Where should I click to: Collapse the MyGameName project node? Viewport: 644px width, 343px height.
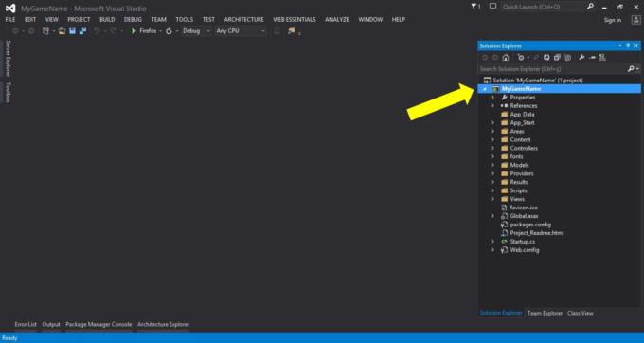pyautogui.click(x=485, y=89)
